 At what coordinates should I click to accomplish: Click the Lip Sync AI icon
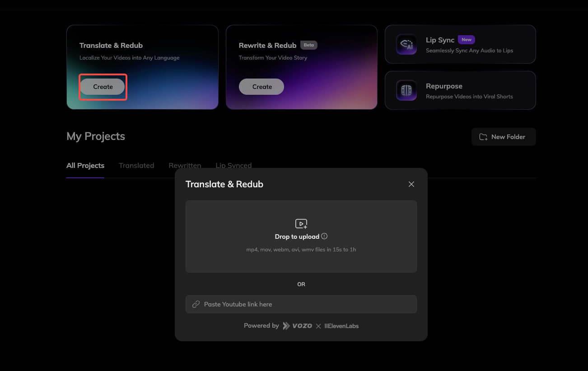406,44
